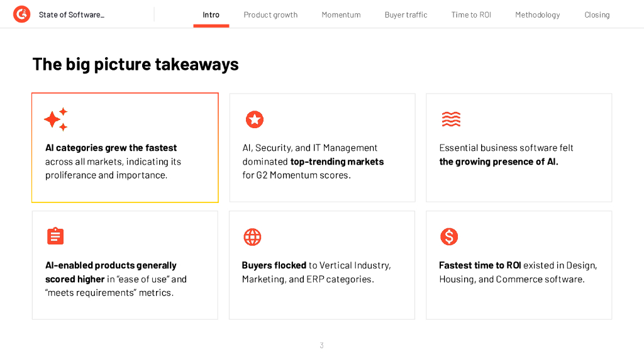
Task: Open the Intro tab
Action: [x=211, y=15]
